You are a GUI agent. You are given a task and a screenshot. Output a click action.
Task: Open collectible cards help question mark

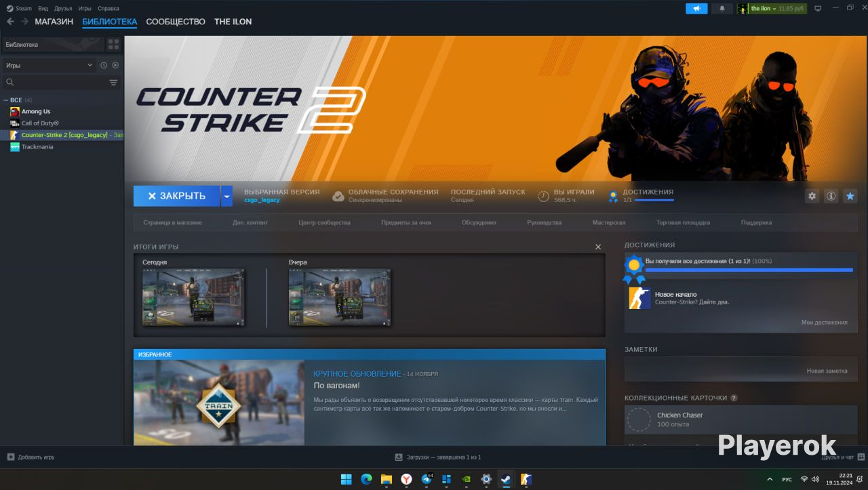pos(734,398)
